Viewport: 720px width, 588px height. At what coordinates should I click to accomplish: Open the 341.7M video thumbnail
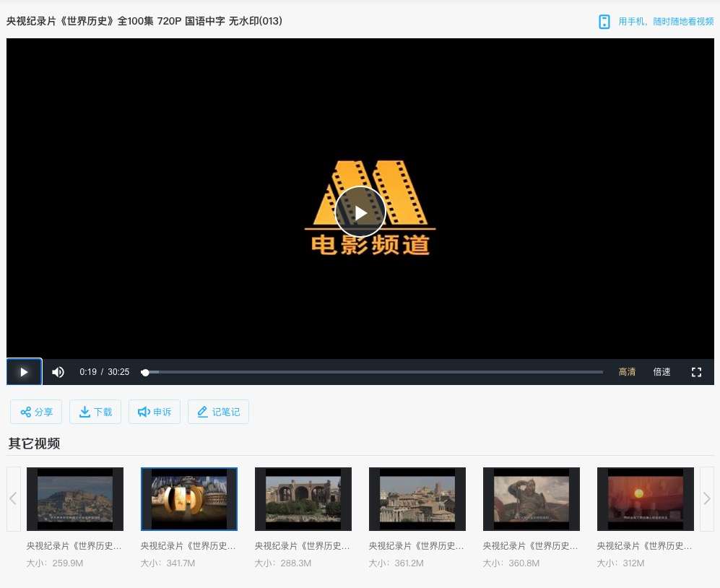189,499
